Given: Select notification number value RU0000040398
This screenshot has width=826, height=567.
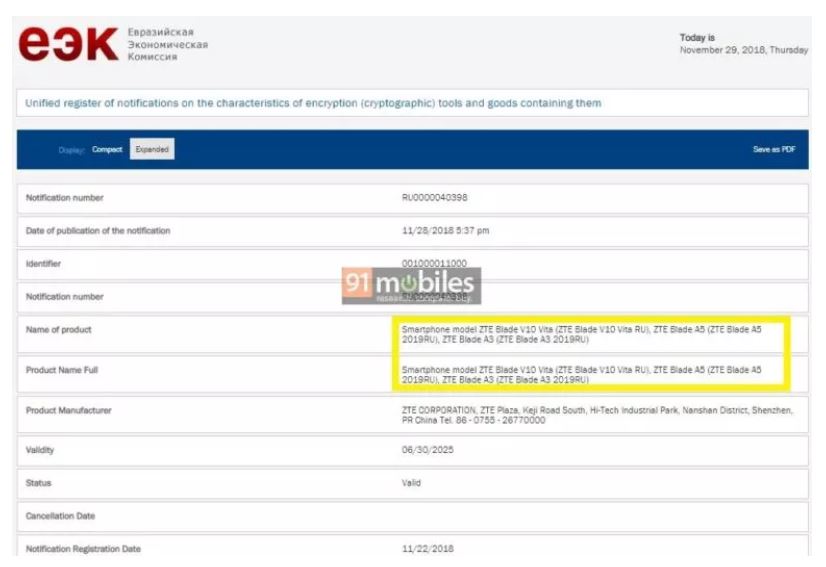Looking at the screenshot, I should click(434, 198).
